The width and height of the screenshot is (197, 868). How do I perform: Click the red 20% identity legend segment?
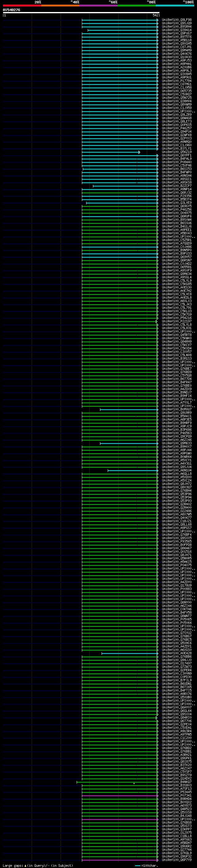tap(22, 6)
